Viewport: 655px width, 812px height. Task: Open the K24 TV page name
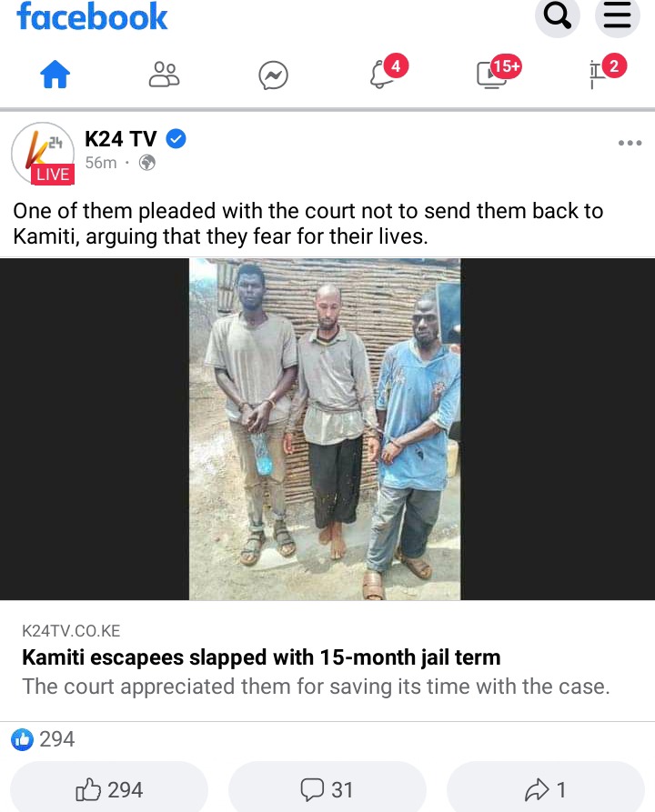pyautogui.click(x=121, y=139)
